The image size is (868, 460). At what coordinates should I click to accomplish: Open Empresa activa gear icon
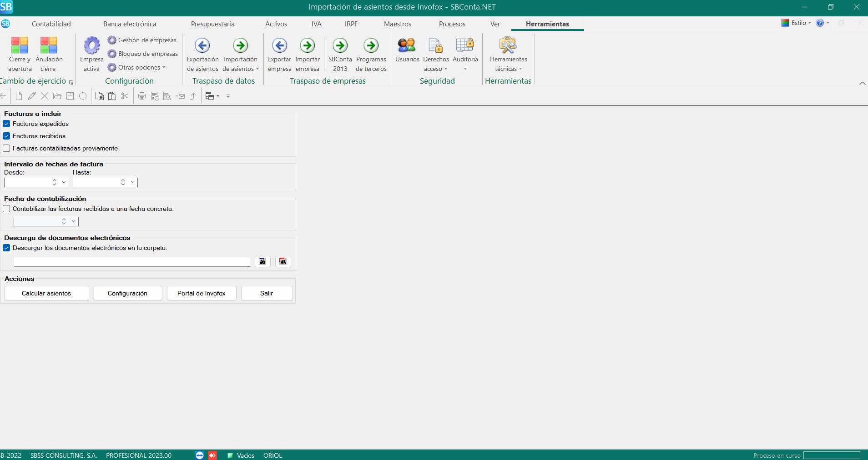coord(92,45)
